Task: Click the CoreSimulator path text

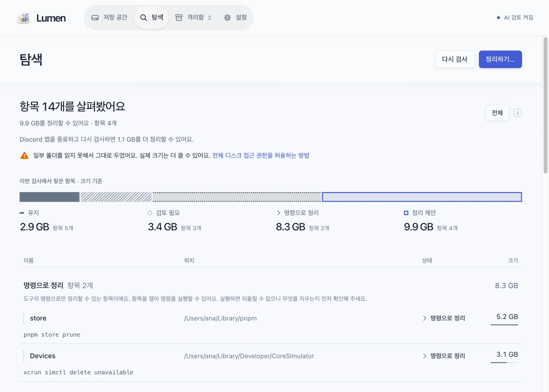Action: [249, 356]
